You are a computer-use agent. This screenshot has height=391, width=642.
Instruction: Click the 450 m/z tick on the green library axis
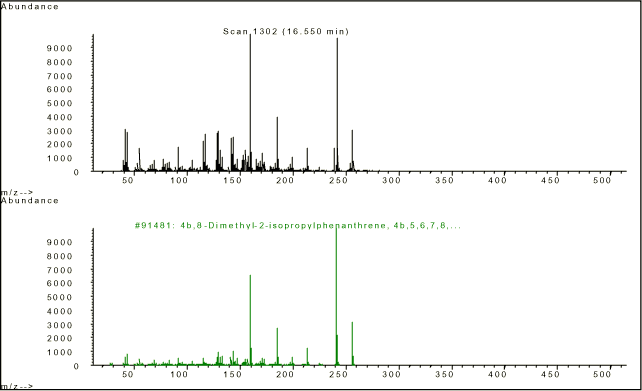550,374
